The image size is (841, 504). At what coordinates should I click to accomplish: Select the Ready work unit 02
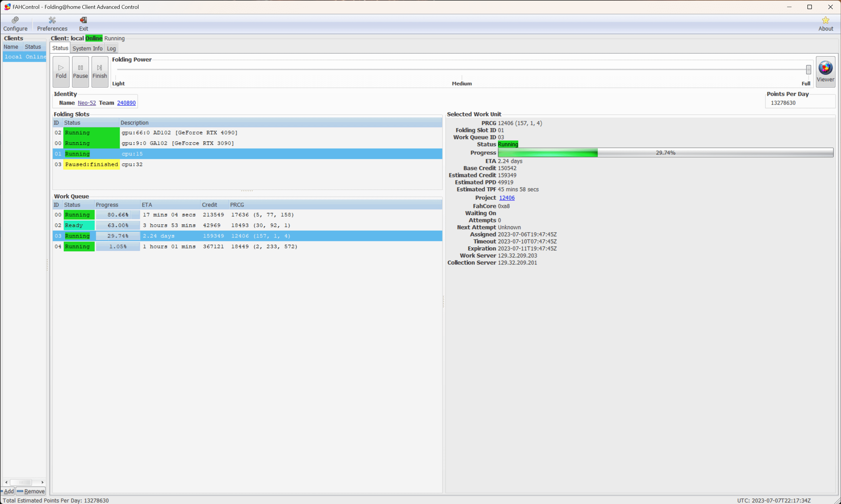click(247, 225)
